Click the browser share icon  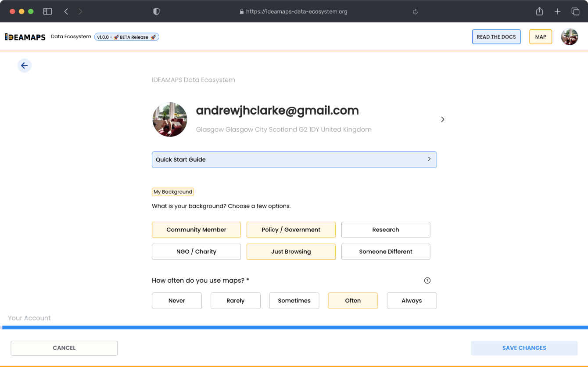(x=539, y=11)
